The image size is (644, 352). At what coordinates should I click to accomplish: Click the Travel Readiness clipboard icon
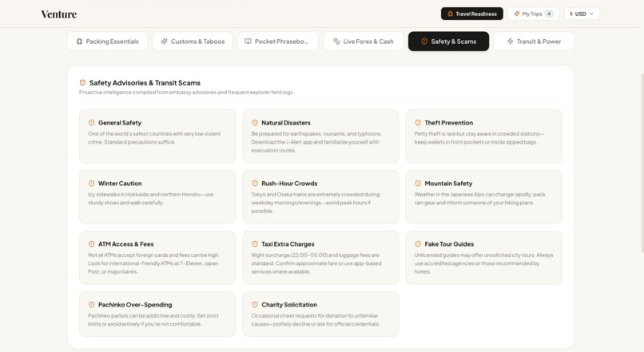click(x=450, y=14)
